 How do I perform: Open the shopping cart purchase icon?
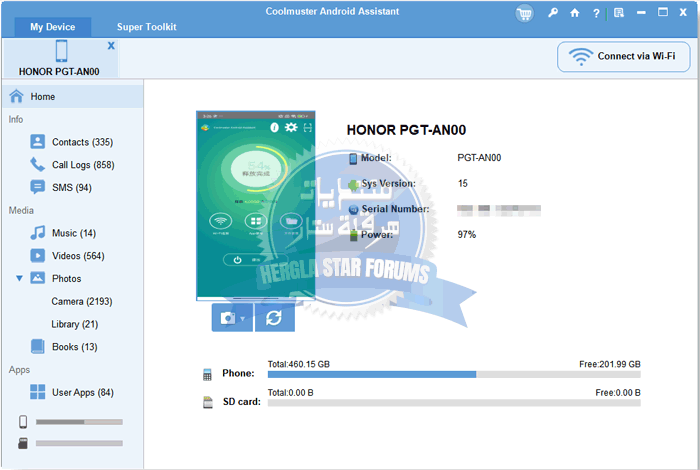click(x=524, y=13)
